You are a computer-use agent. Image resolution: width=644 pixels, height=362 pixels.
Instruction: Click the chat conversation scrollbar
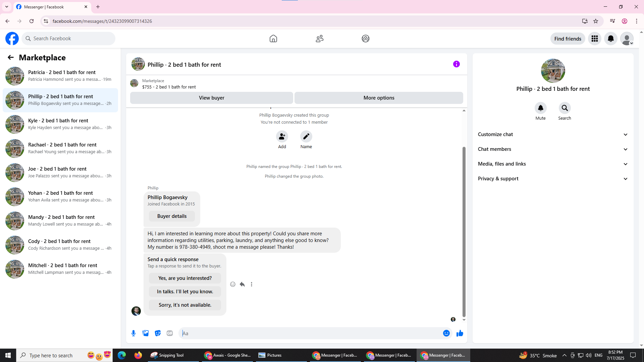pos(464,231)
